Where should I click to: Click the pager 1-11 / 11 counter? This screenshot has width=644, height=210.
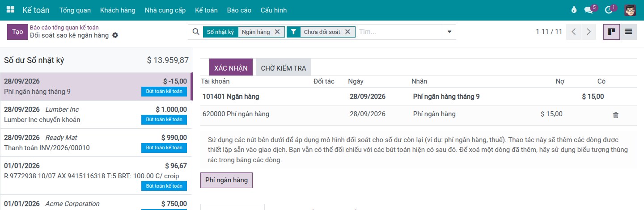(549, 32)
